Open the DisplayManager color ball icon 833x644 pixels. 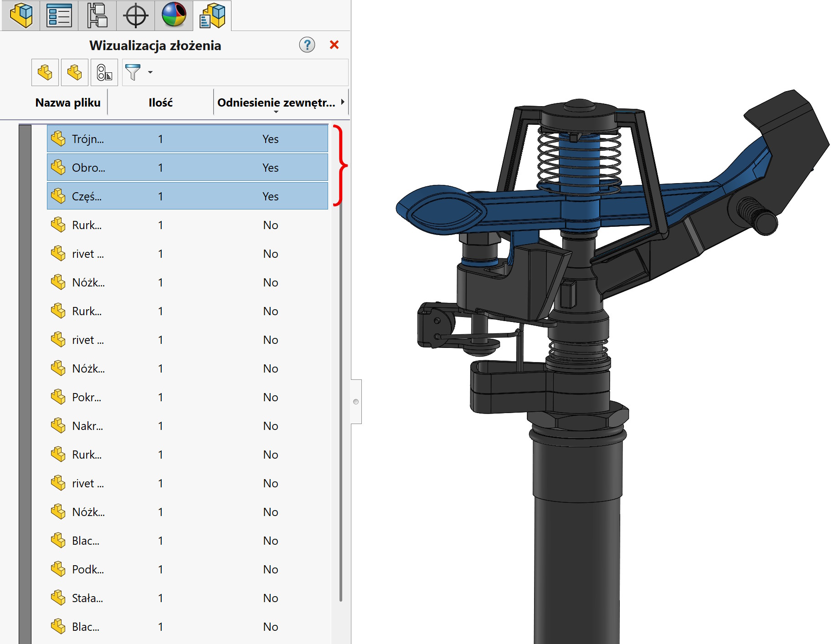tap(174, 15)
